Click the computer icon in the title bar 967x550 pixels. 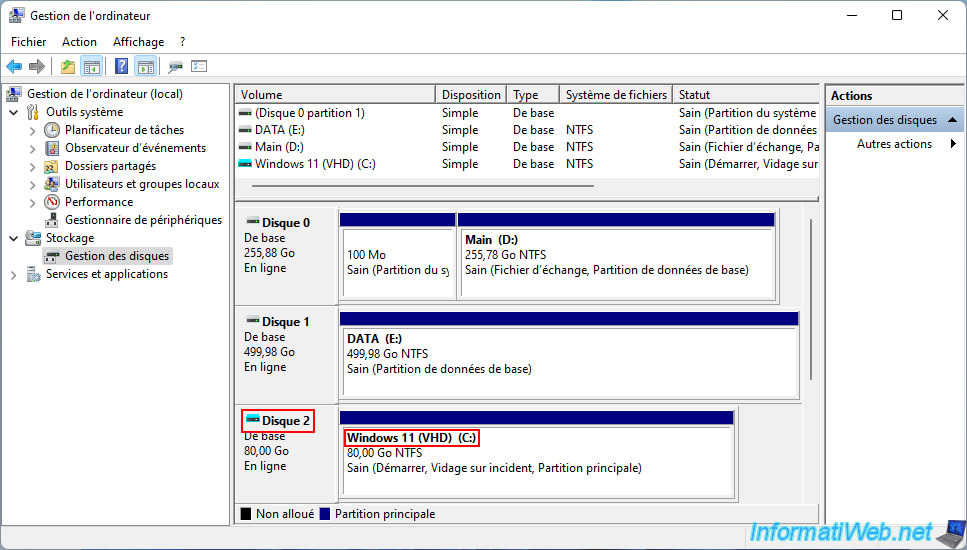click(17, 15)
